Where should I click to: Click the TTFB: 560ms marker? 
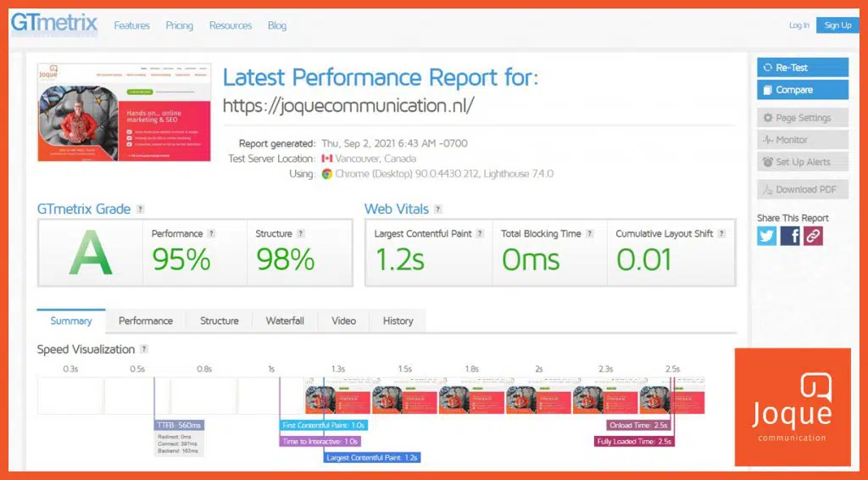180,425
